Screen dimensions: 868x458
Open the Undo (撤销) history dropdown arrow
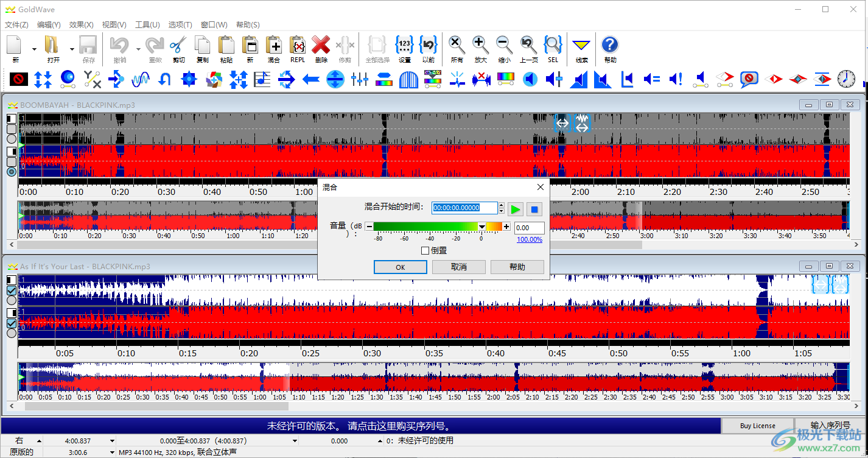pyautogui.click(x=138, y=49)
